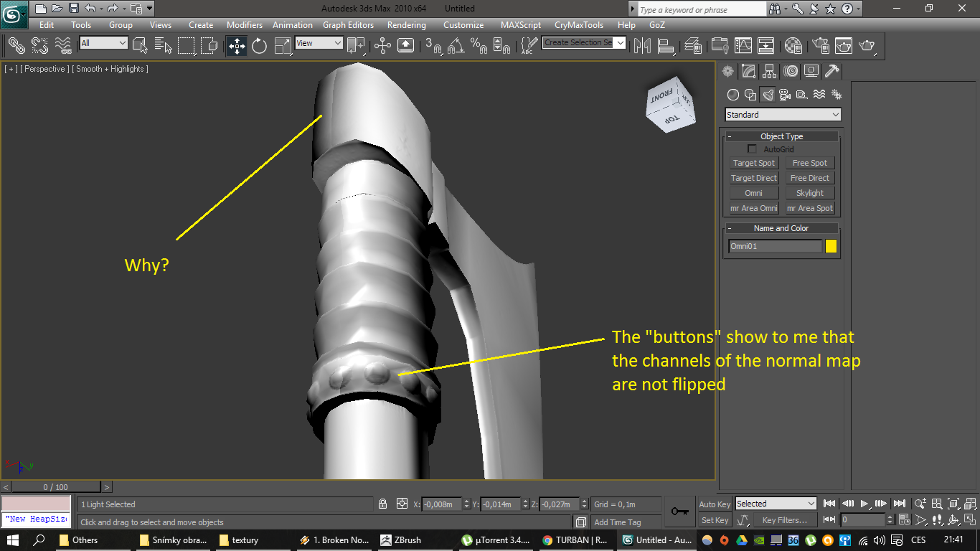Click the Skylight button

click(810, 193)
